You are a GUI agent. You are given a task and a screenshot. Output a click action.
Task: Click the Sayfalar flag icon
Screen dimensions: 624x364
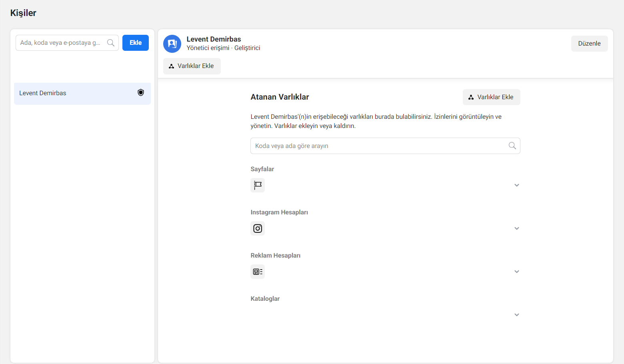pyautogui.click(x=258, y=185)
